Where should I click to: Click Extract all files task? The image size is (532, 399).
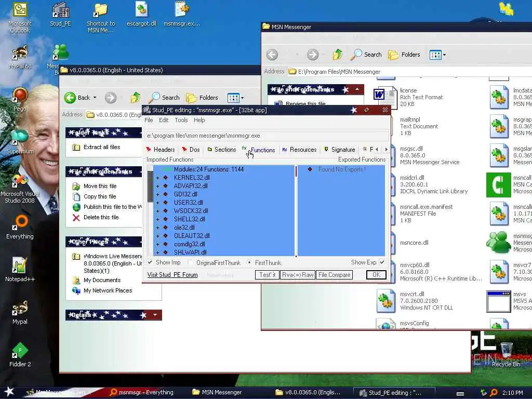[x=102, y=147]
